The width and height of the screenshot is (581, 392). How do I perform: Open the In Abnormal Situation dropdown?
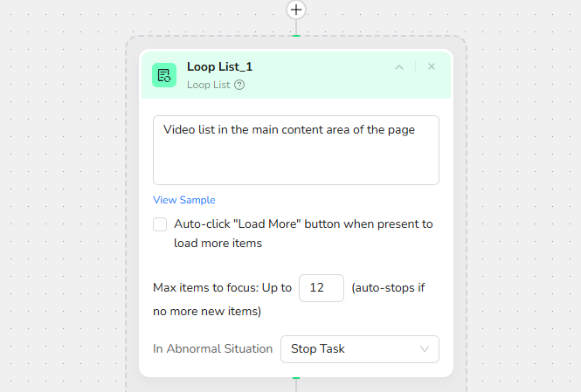[x=359, y=349]
